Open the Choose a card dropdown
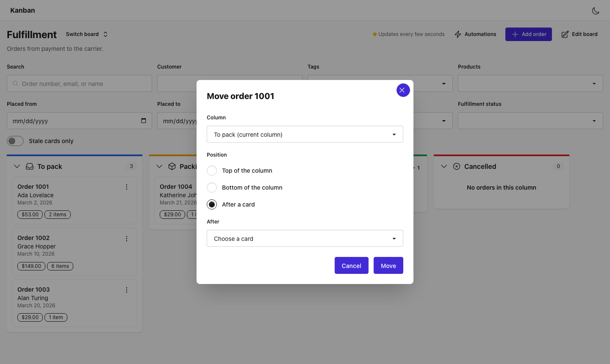The width and height of the screenshot is (610, 364). point(305,238)
